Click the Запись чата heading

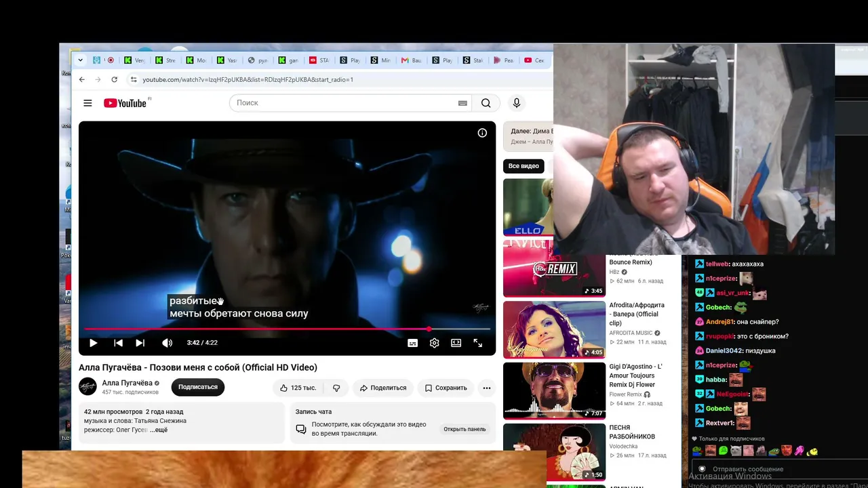[313, 411]
